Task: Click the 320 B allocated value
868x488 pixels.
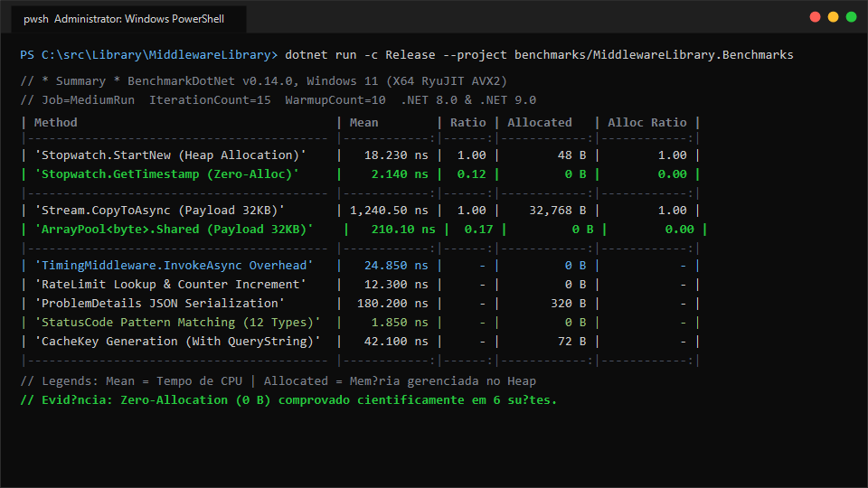Action: point(568,304)
